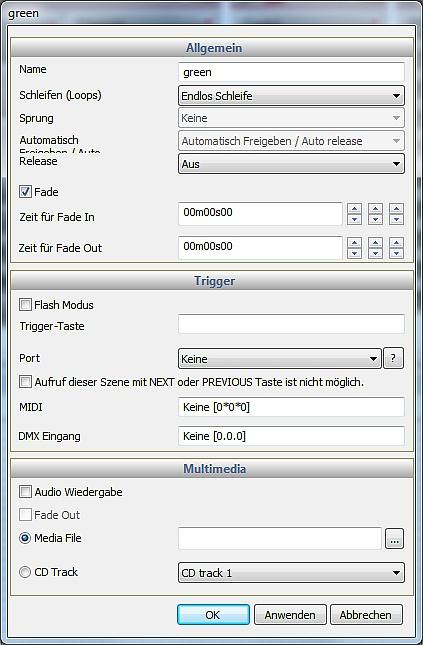This screenshot has width=423, height=645.
Task: Uncheck the Fade checkbox
Action: pos(26,192)
